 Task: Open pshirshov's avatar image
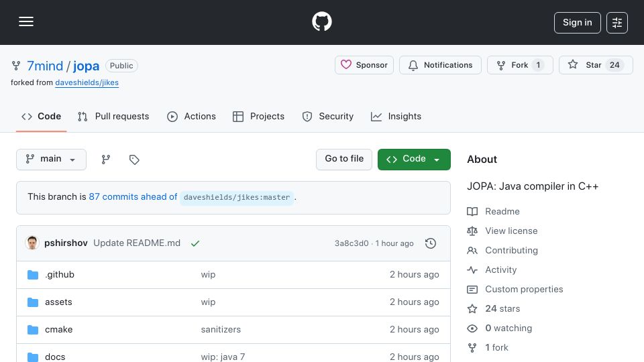[x=32, y=243]
